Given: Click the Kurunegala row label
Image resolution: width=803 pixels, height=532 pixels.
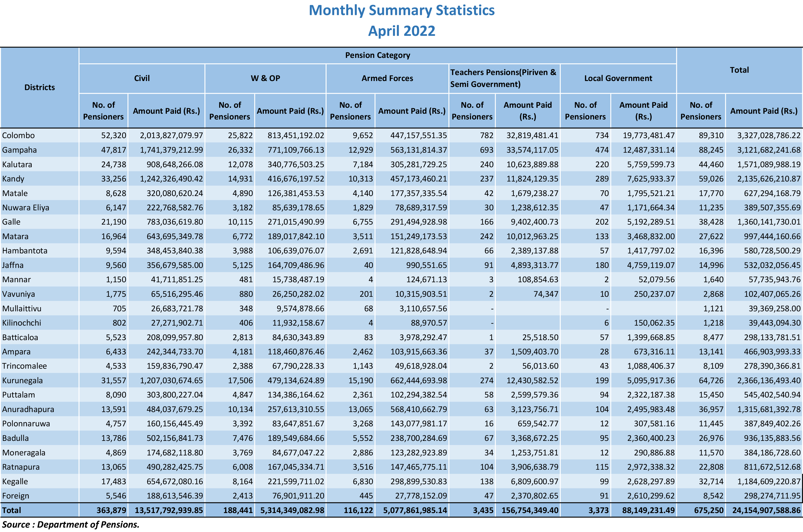Looking at the screenshot, I should pyautogui.click(x=22, y=381).
